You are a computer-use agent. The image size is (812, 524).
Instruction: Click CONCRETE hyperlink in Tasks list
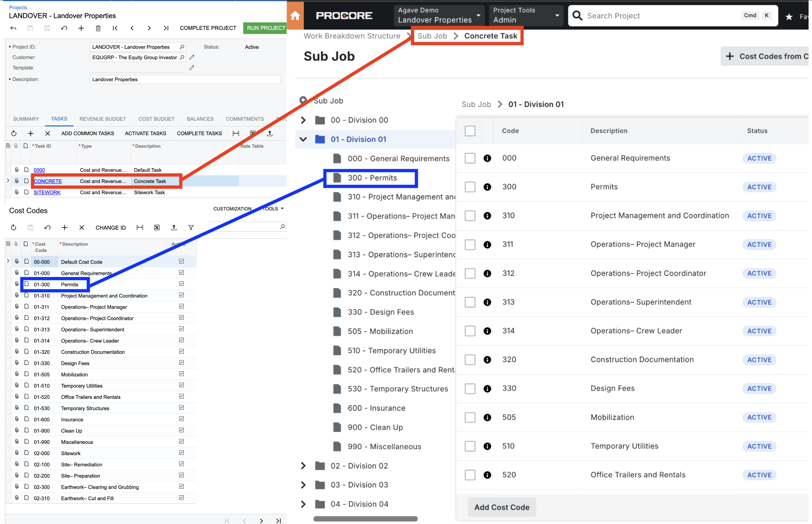coord(47,181)
